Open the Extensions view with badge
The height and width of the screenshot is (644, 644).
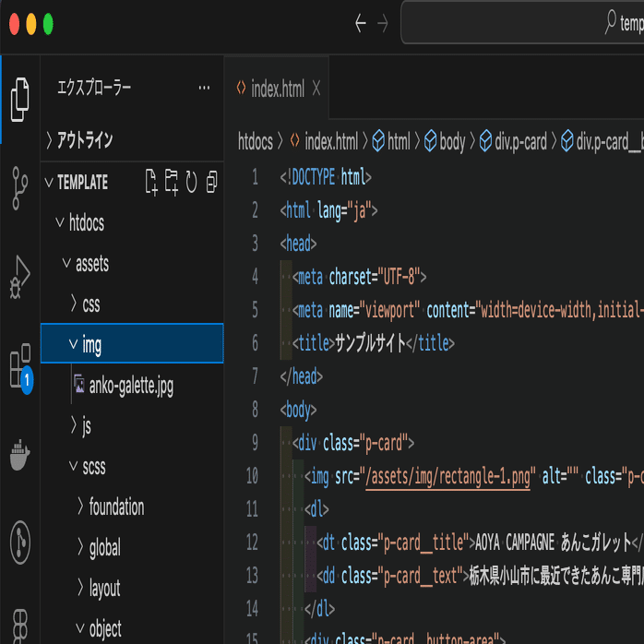pos(20,367)
